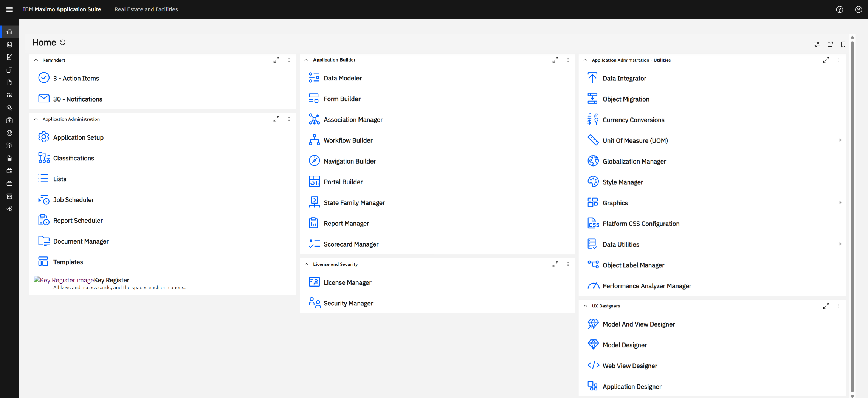This screenshot has width=868, height=398.
Task: Maximize the Application Administration - Utilities section
Action: click(826, 60)
